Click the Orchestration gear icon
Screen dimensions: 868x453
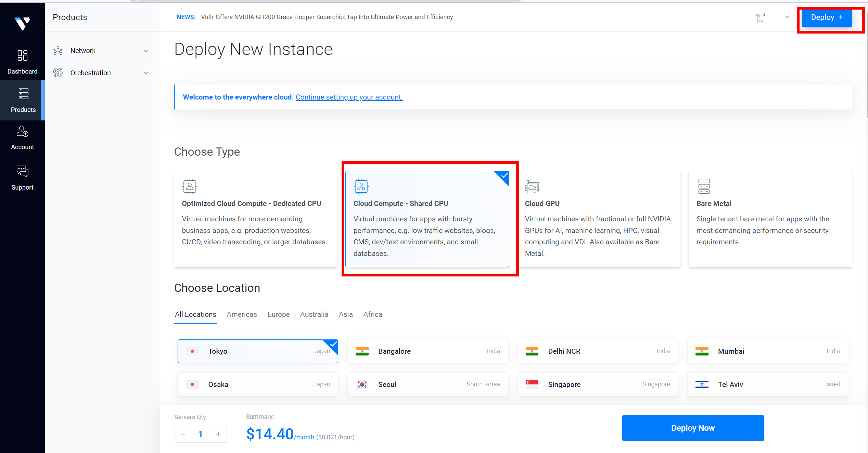coord(58,73)
